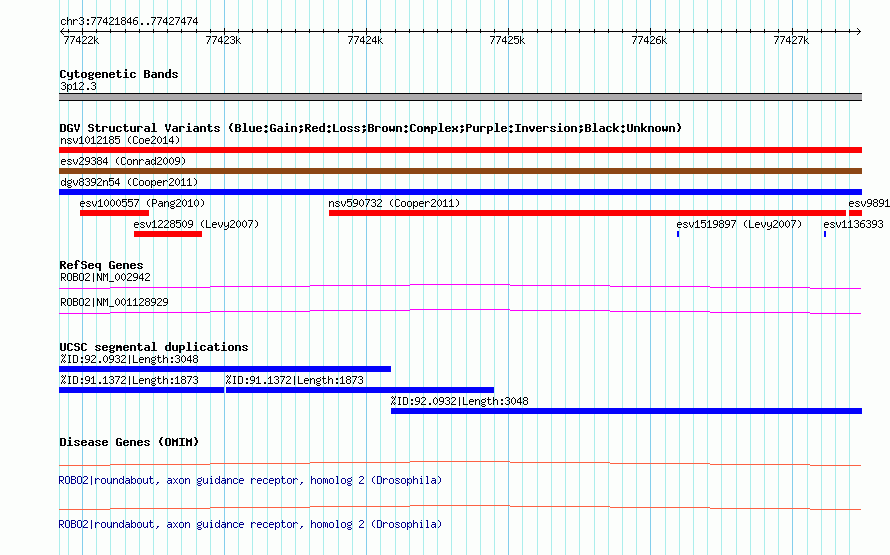Click the leftmost %ID:91.1372|Length:1873 label
The image size is (890, 555).
[129, 380]
